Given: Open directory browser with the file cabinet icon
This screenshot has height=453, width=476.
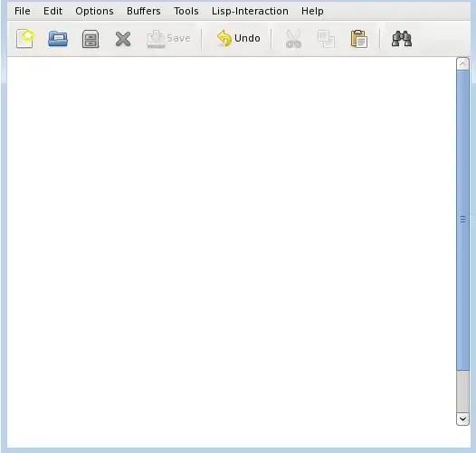Looking at the screenshot, I should (90, 39).
